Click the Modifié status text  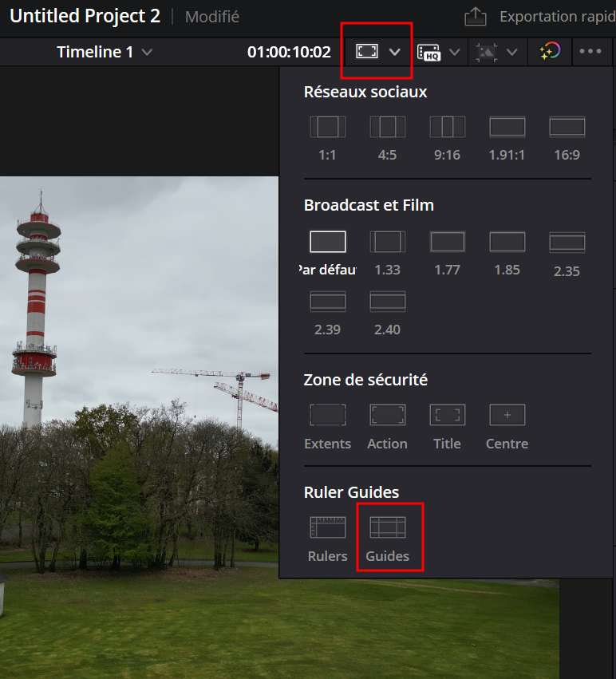click(211, 17)
